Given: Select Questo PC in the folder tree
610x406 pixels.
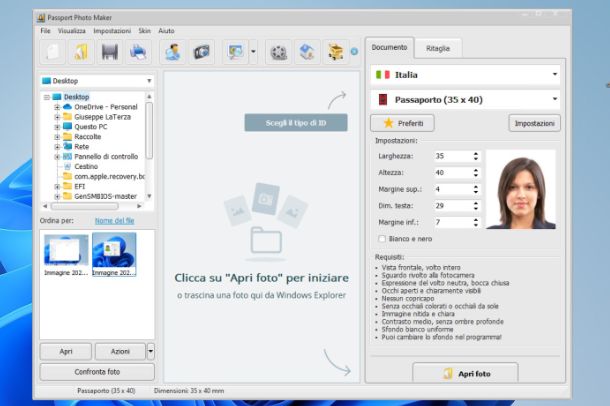Looking at the screenshot, I should [91, 127].
